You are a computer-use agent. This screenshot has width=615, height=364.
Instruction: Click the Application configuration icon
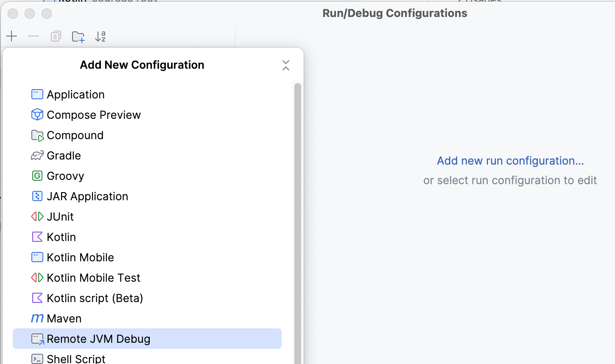click(37, 94)
